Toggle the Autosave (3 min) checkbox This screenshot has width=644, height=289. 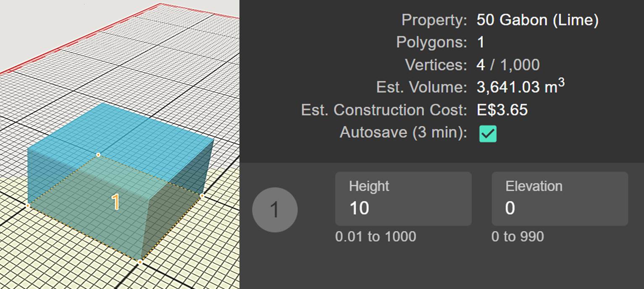(488, 134)
